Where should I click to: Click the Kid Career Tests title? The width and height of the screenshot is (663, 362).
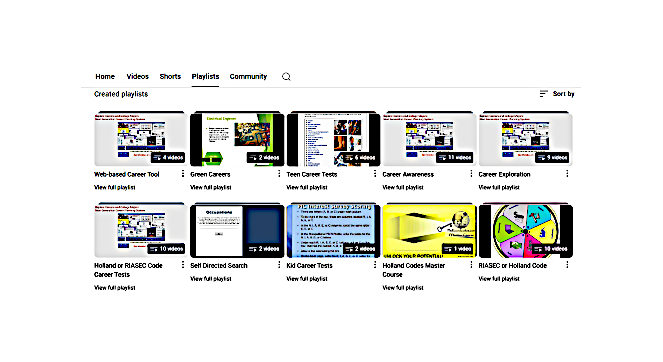[310, 266]
